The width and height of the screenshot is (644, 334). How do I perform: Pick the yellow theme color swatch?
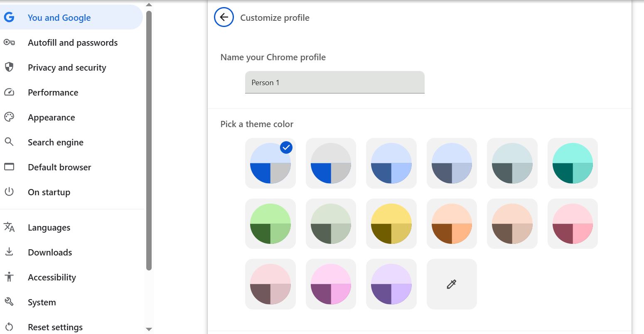click(x=391, y=224)
